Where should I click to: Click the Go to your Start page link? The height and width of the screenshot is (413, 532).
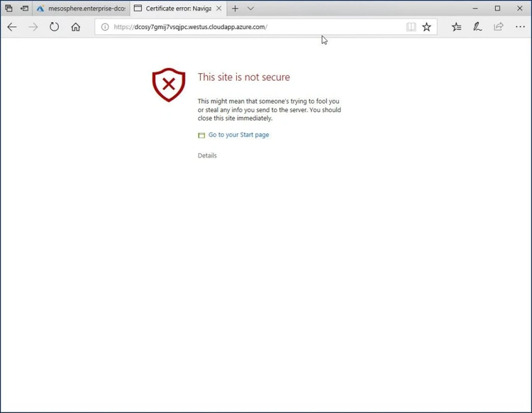(238, 135)
